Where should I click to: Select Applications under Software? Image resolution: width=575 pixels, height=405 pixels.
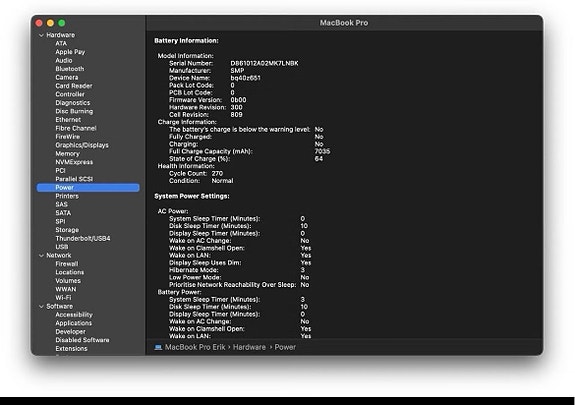(73, 323)
